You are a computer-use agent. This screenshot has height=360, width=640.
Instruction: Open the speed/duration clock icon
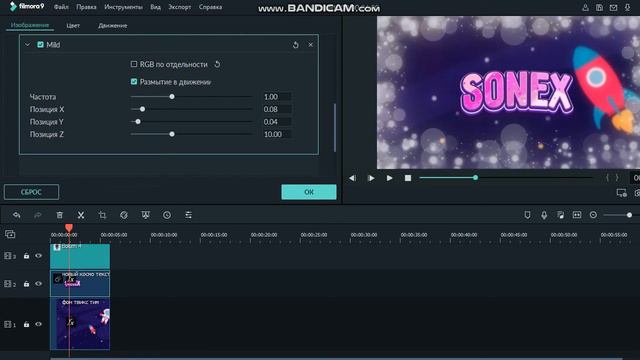(167, 215)
